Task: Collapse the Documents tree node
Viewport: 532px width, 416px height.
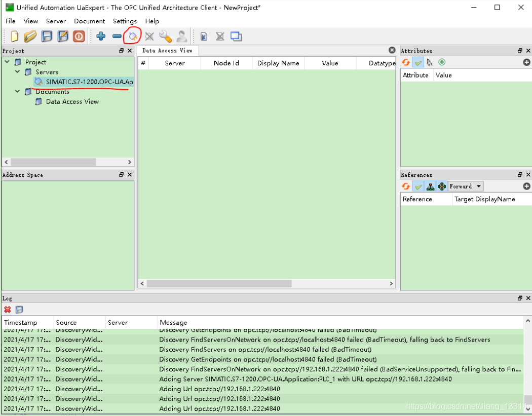Action: 18,92
